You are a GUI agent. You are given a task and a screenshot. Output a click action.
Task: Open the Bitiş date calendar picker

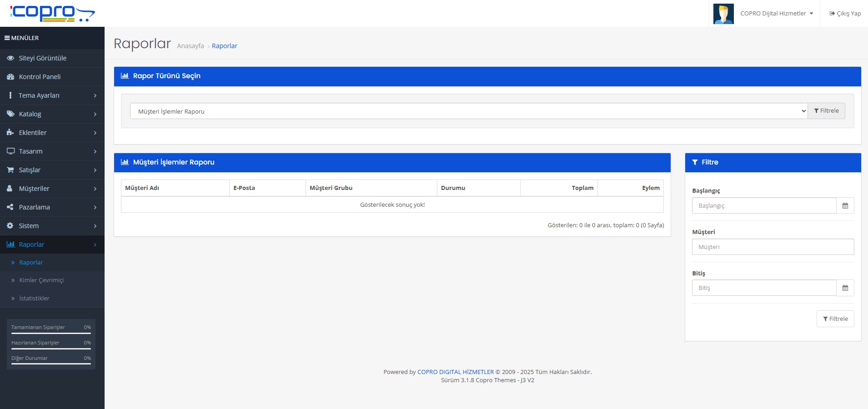point(845,288)
